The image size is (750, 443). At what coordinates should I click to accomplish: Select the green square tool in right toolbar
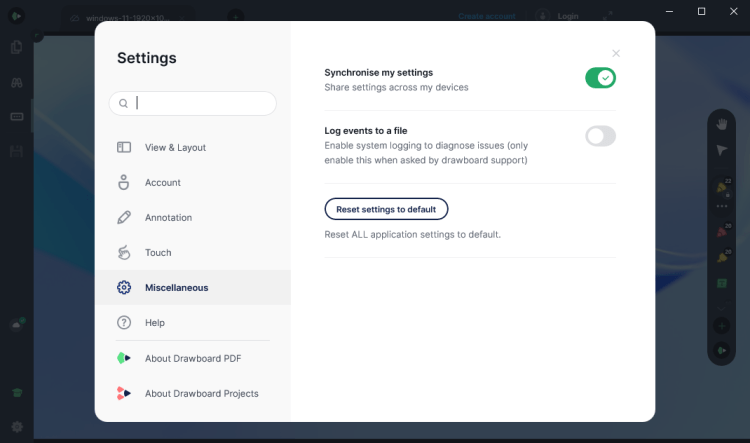(x=721, y=284)
